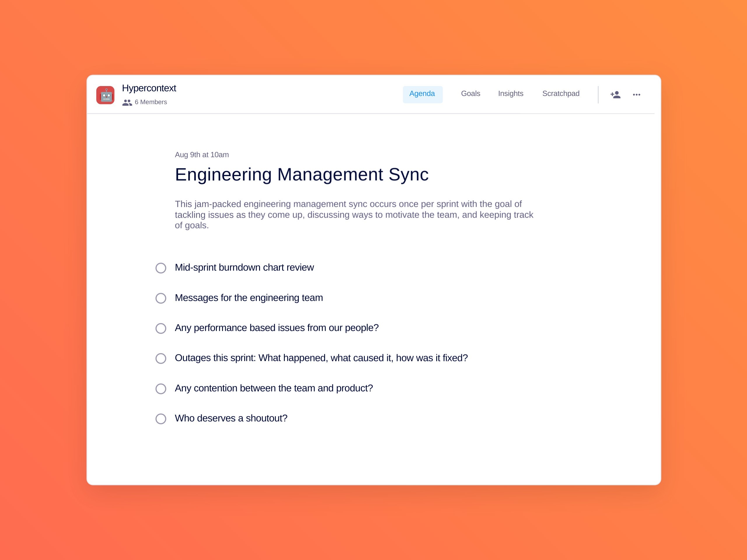Switch to the Goals tab
The width and height of the screenshot is (747, 560).
470,94
